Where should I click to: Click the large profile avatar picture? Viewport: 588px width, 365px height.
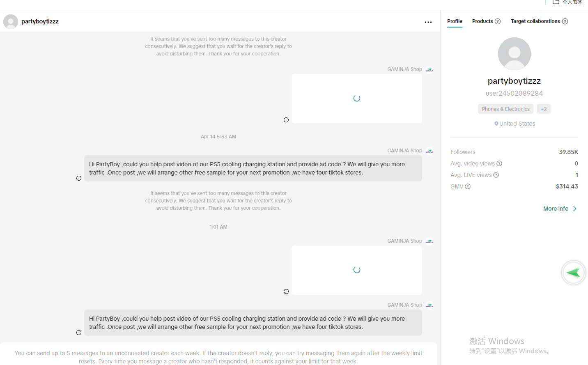(x=514, y=54)
